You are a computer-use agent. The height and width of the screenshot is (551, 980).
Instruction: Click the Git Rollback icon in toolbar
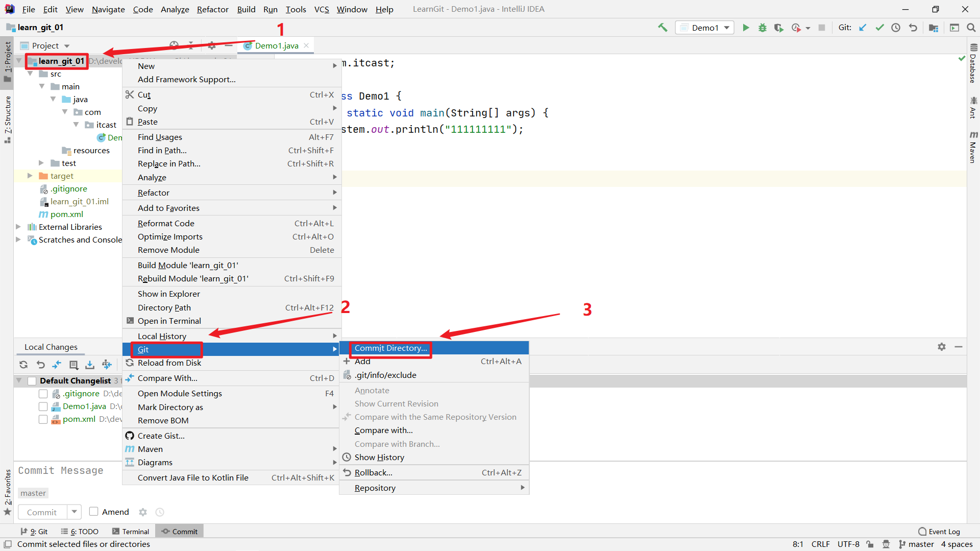pos(913,28)
